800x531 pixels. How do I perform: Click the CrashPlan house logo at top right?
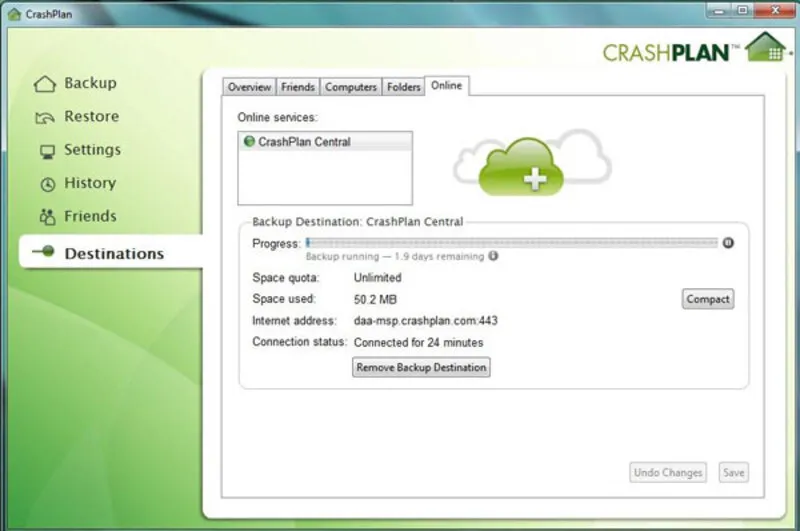coord(765,47)
